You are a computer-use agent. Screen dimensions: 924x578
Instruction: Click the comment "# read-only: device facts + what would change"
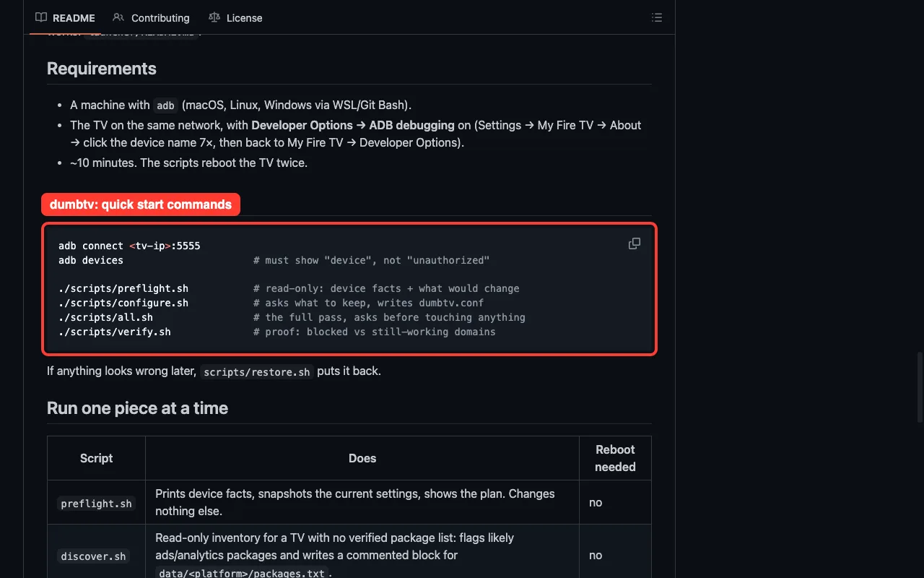pos(387,288)
